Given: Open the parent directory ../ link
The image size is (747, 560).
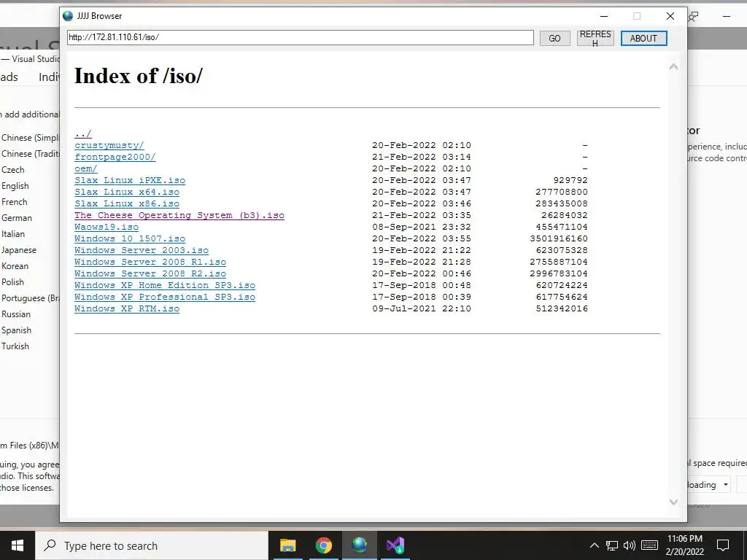Looking at the screenshot, I should point(83,134).
